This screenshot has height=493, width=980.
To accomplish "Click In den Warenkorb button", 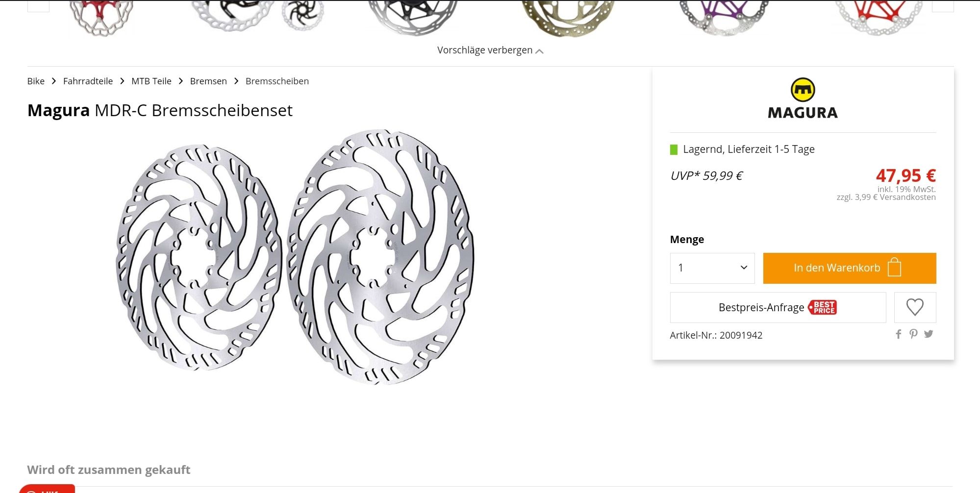I will click(x=850, y=268).
